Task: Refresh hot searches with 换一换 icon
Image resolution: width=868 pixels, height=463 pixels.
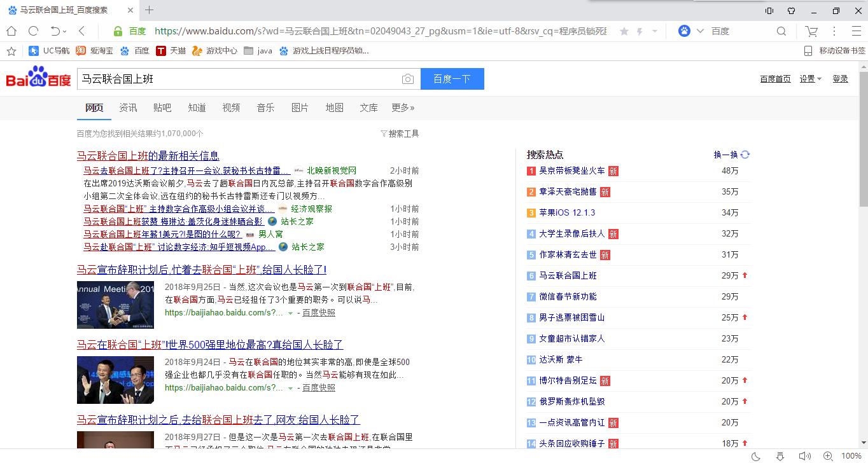Action: 745,155
